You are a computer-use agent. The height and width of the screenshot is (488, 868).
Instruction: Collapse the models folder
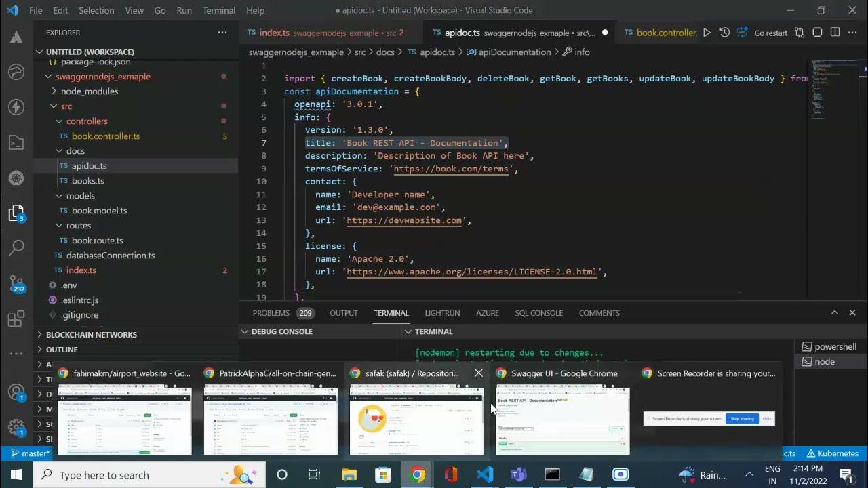click(x=136, y=196)
